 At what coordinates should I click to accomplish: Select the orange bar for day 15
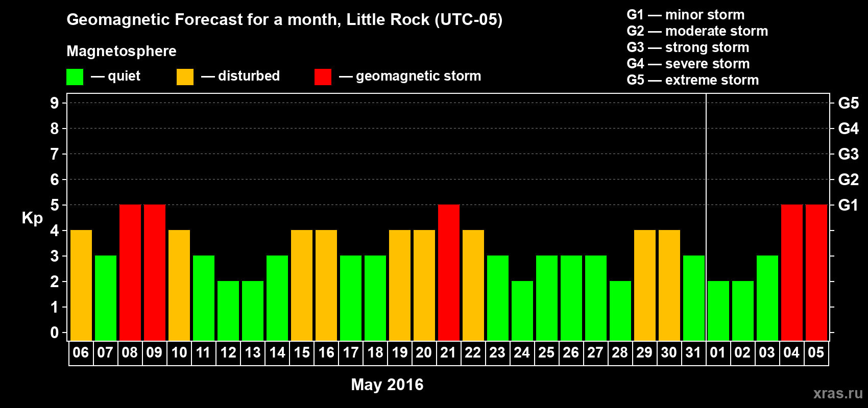pyautogui.click(x=302, y=286)
